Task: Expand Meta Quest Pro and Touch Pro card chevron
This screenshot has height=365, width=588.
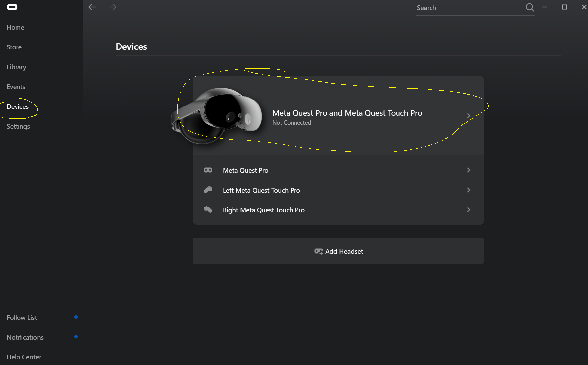Action: (468, 116)
